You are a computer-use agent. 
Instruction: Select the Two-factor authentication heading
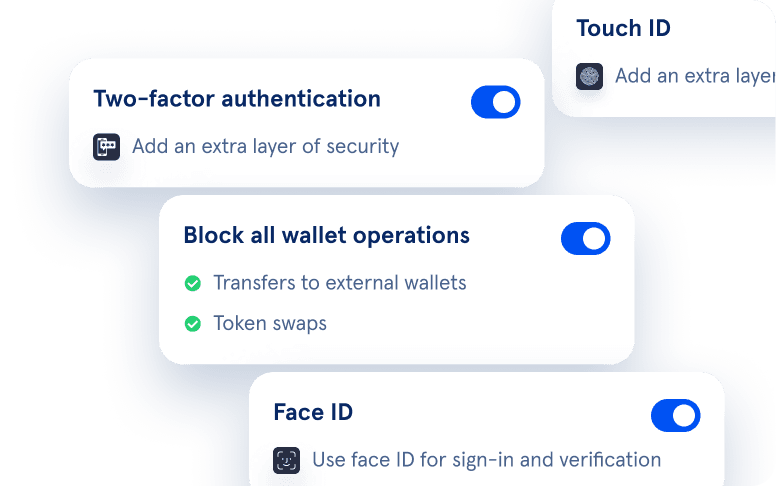point(237,98)
